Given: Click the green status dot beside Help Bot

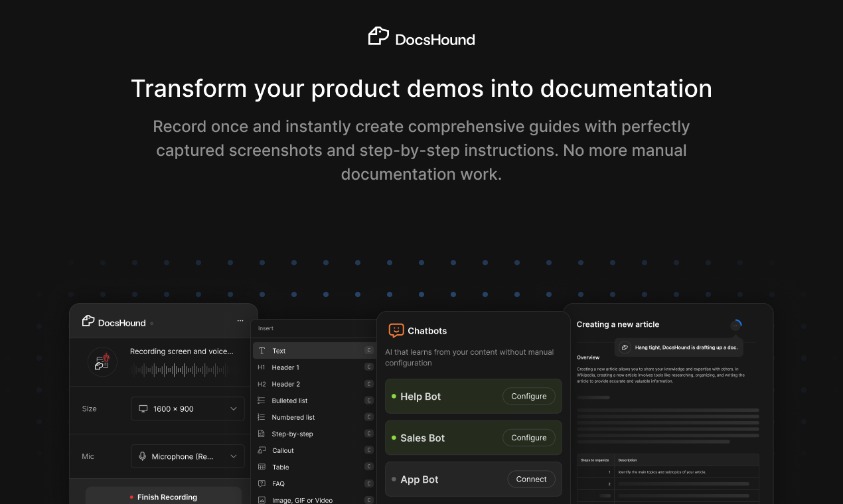Looking at the screenshot, I should point(394,397).
